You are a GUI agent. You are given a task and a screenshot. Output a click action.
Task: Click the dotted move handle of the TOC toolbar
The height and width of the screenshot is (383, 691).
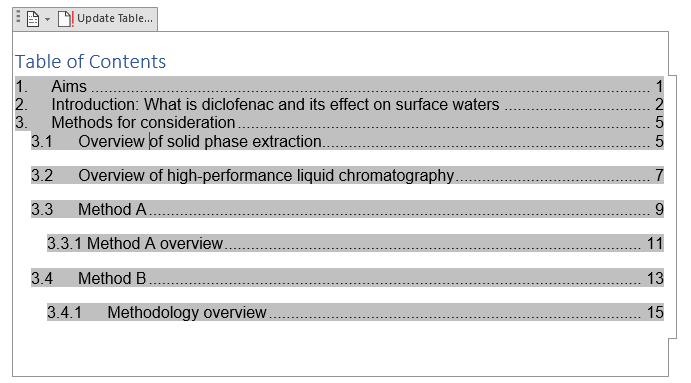point(18,17)
